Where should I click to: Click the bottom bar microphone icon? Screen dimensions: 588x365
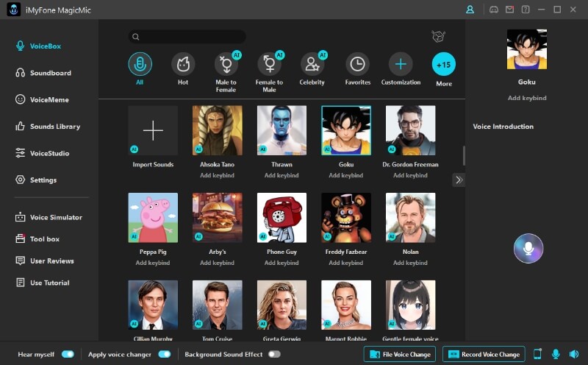(556, 354)
